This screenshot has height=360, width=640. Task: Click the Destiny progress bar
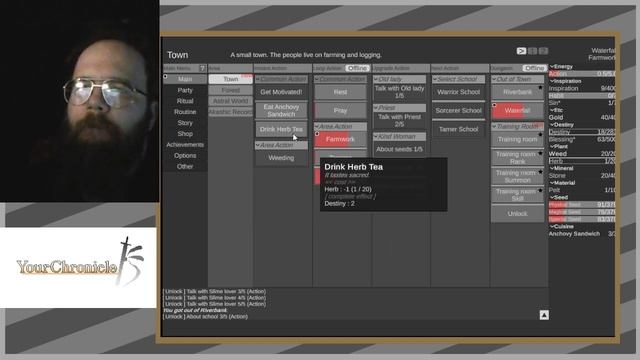pyautogui.click(x=582, y=132)
